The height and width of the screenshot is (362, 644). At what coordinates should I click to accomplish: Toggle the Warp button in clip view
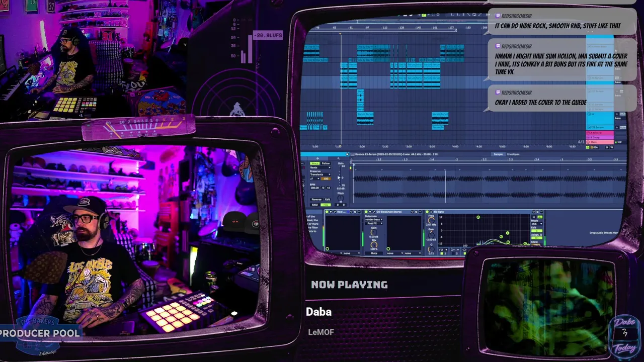pos(314,163)
